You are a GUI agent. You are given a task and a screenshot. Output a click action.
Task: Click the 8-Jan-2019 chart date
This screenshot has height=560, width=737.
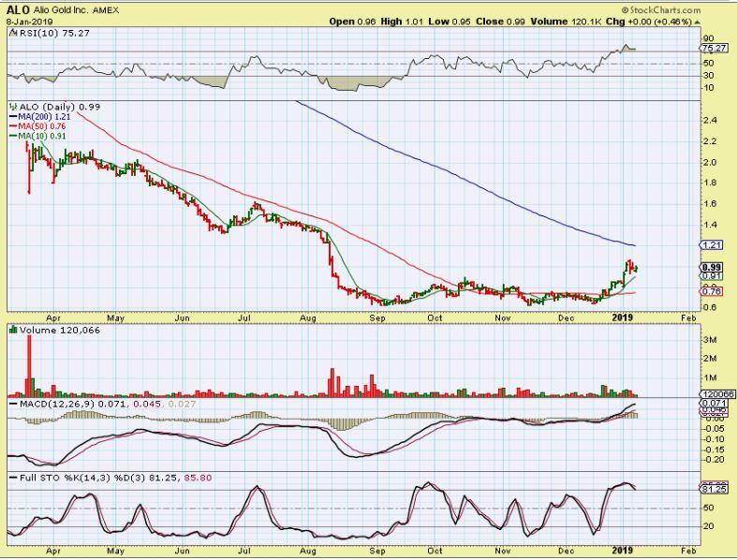[29, 22]
